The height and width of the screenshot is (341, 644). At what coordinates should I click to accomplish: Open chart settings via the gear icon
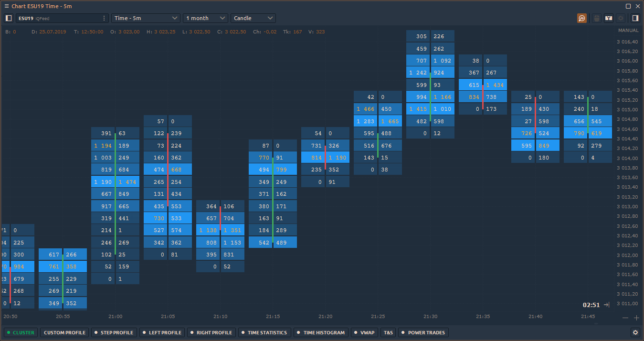[x=621, y=18]
